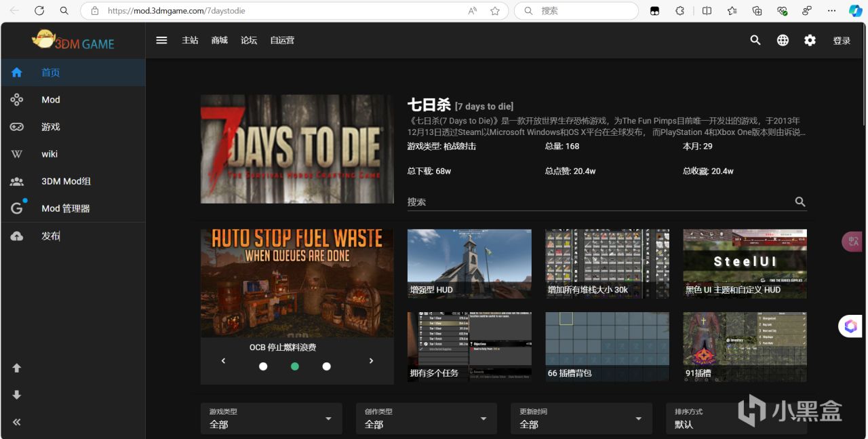Click the scroll-to-top arrow in the sidebar
This screenshot has width=868, height=439.
(17, 368)
